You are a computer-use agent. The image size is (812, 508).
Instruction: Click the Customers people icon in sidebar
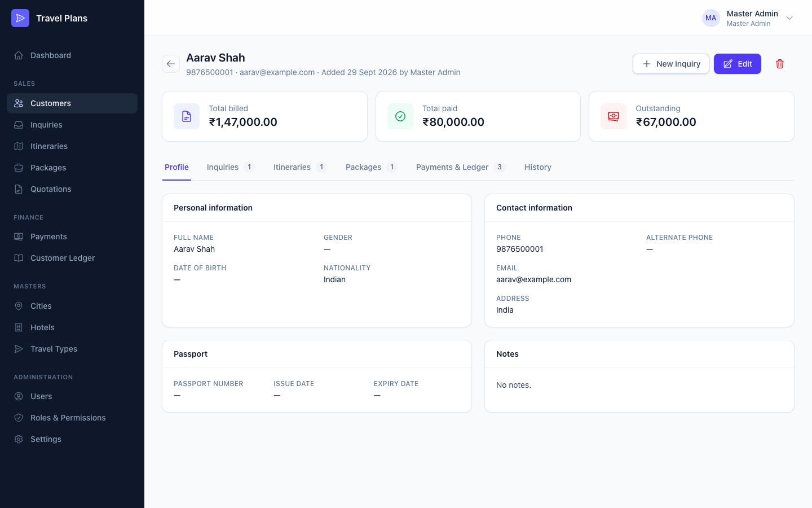[19, 103]
